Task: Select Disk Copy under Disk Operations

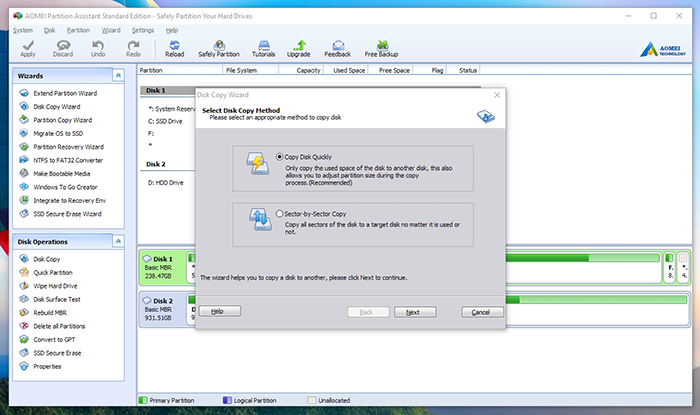Action: tap(46, 259)
